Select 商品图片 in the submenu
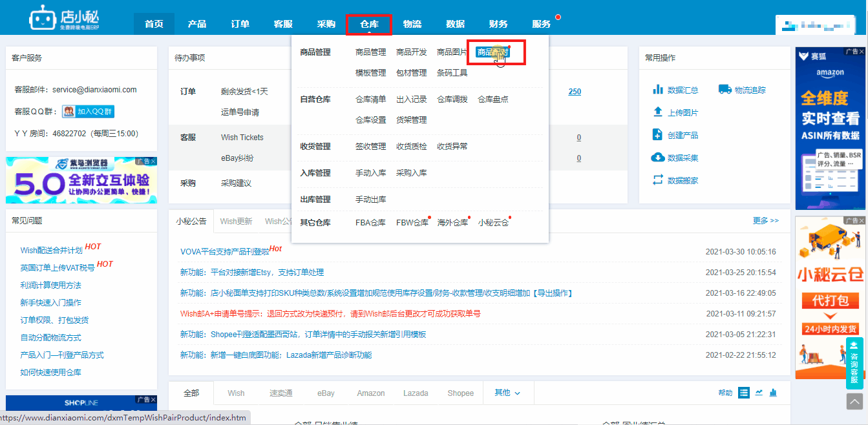Viewport: 868px width, 425px height. [452, 52]
